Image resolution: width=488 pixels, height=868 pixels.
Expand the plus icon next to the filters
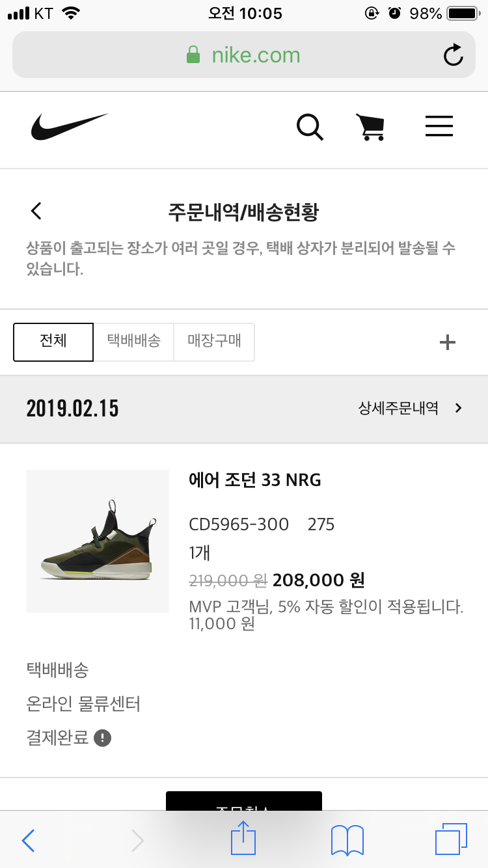pyautogui.click(x=448, y=342)
